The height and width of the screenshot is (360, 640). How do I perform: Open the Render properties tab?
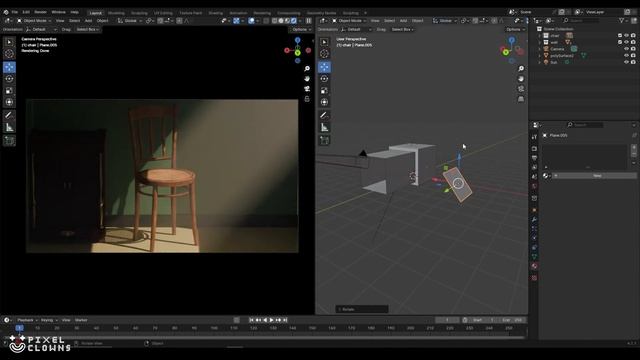pyautogui.click(x=534, y=149)
